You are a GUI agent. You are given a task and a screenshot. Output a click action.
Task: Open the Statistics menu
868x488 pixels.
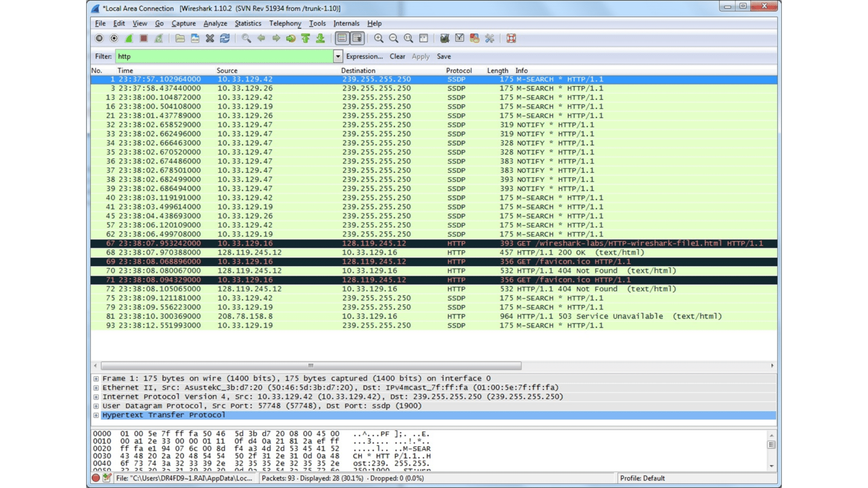pyautogui.click(x=248, y=23)
